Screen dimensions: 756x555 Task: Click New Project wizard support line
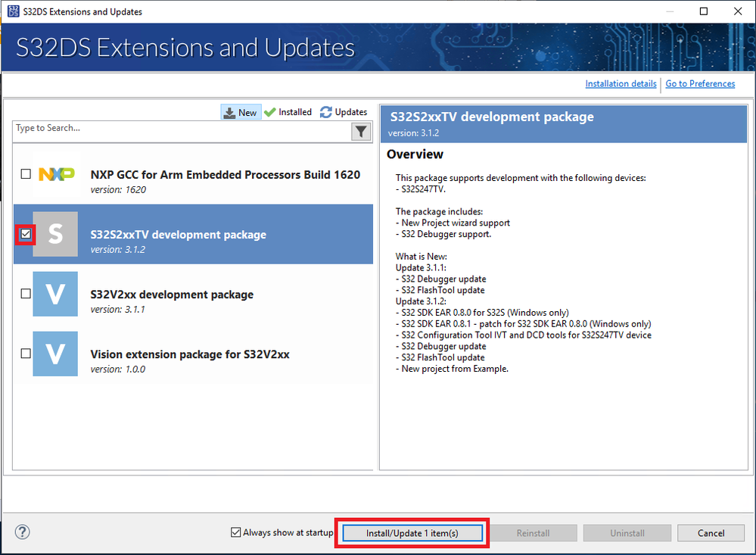pyautogui.click(x=453, y=223)
